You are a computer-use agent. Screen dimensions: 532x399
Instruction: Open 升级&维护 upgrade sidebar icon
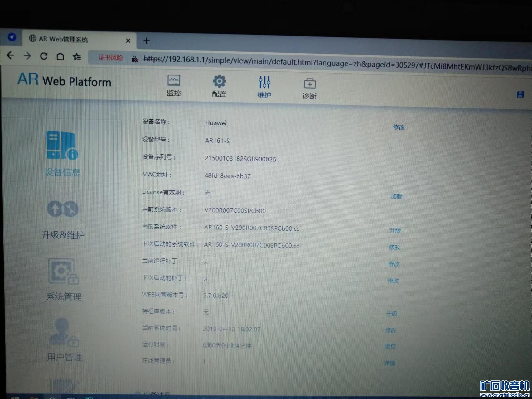point(63,220)
